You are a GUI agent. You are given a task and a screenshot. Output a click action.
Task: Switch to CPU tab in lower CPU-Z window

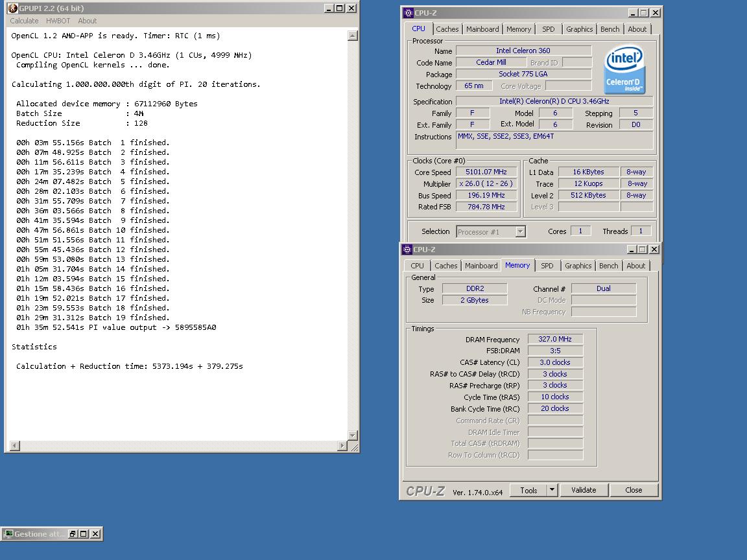418,266
